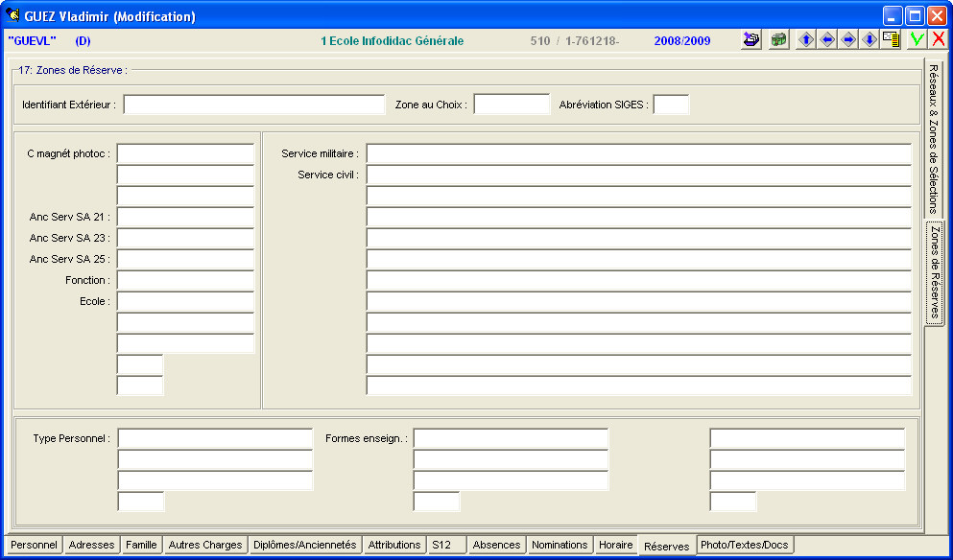
Task: Select the Anc Serv SA 25 field
Action: (185, 259)
